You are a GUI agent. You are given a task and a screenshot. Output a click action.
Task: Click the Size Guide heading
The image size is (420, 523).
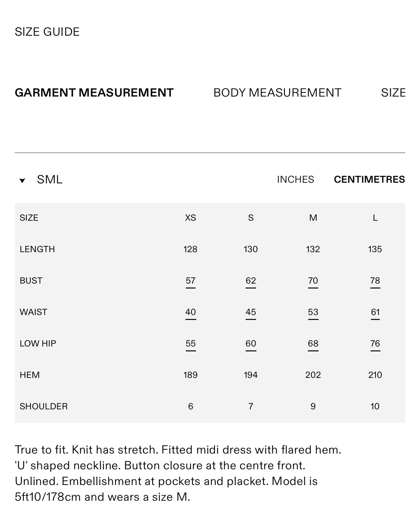point(47,32)
